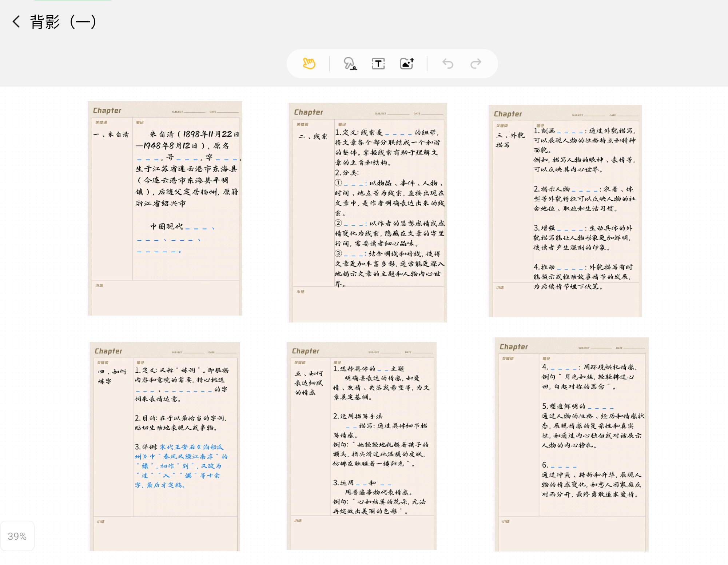Click the 39% zoom level indicator
The height and width of the screenshot is (565, 728).
click(x=17, y=536)
